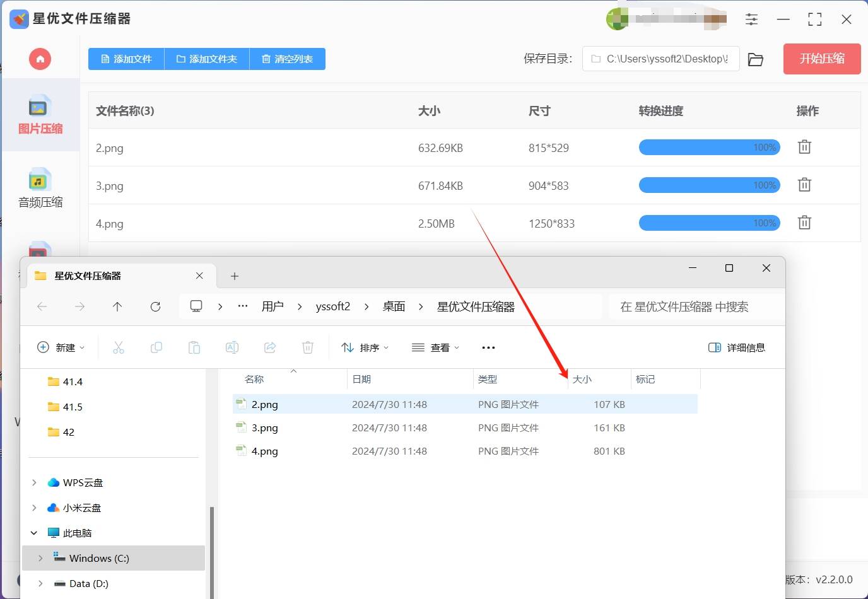Viewport: 868px width, 599px height.
Task: Click 2.png filename in compressor list
Action: point(110,148)
